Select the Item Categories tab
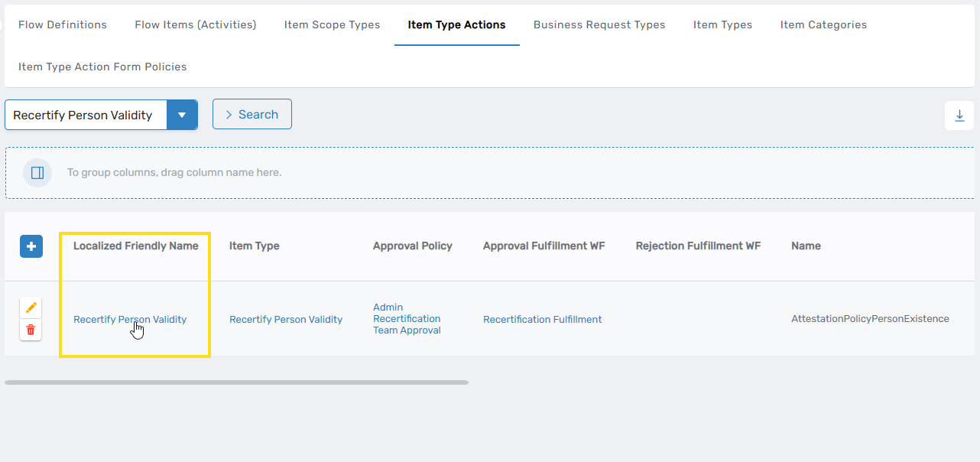Image resolution: width=980 pixels, height=462 pixels. pyautogui.click(x=823, y=24)
